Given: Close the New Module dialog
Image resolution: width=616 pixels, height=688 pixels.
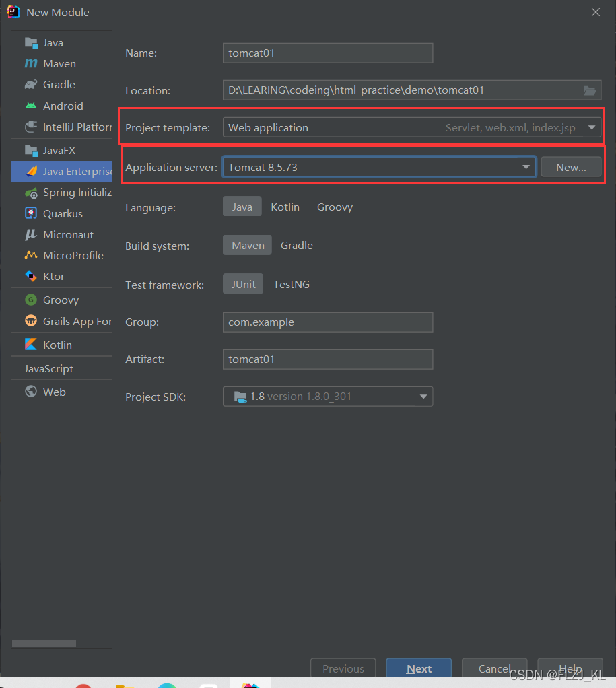Looking at the screenshot, I should tap(595, 12).
